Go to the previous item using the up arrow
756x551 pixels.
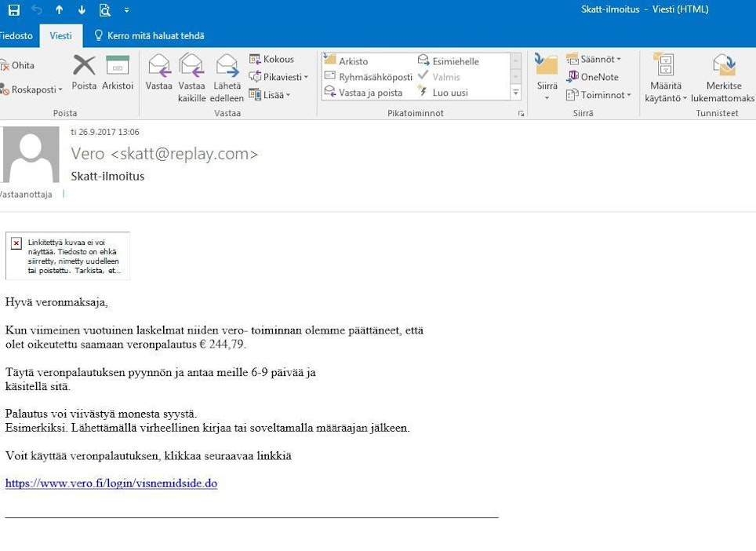(x=59, y=10)
